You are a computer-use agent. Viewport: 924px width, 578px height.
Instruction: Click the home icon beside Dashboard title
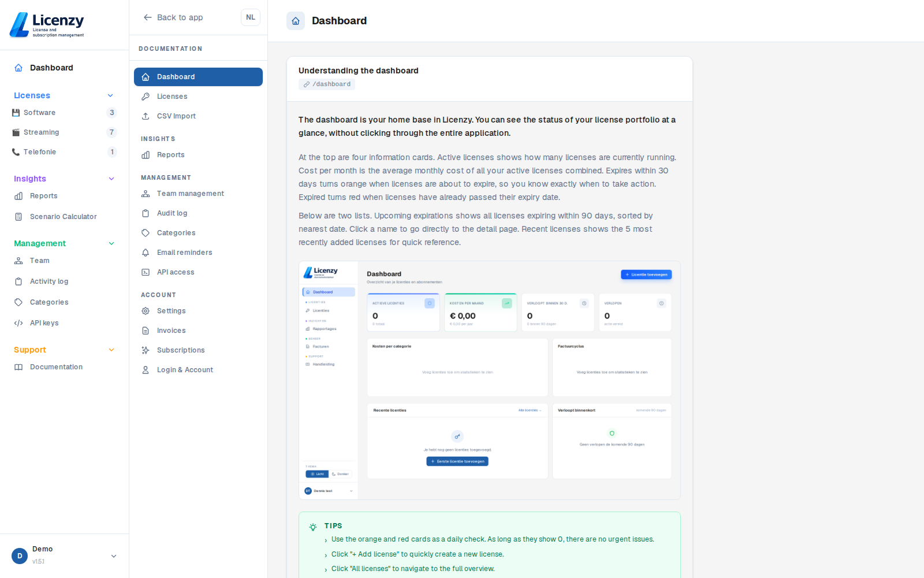296,21
